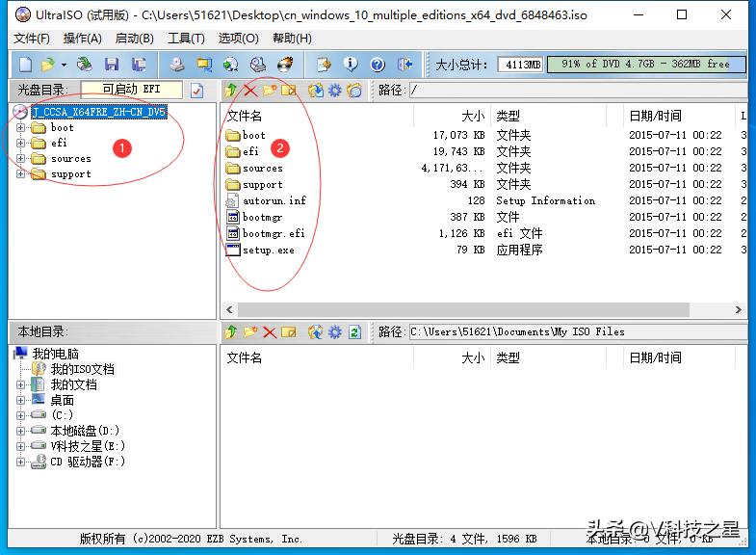This screenshot has height=555, width=756.
Task: Open the dropdown arrow next to Open icon
Action: 64,65
